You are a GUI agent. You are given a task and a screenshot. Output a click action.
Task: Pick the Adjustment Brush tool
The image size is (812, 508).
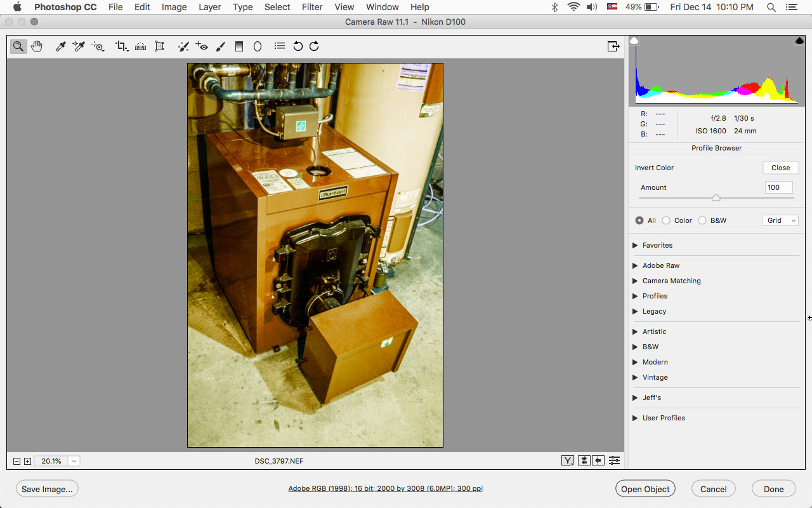pyautogui.click(x=221, y=46)
